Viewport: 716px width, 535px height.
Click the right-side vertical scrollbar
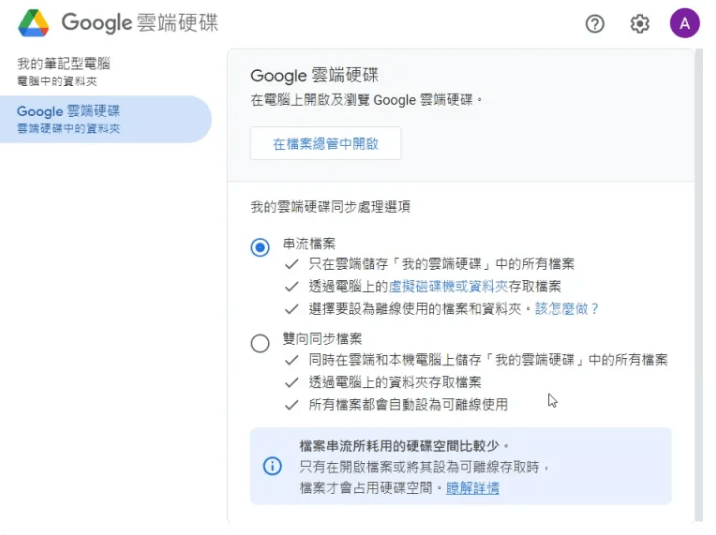click(x=698, y=300)
